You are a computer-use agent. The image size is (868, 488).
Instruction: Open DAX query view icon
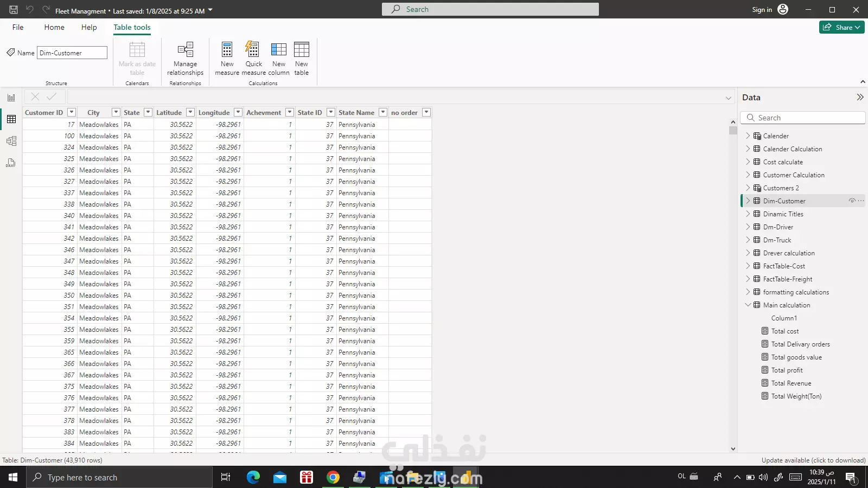pyautogui.click(x=11, y=163)
